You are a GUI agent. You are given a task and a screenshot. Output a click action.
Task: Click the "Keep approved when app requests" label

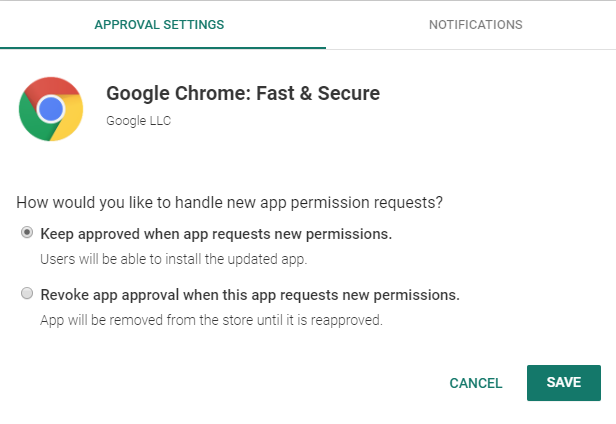(215, 234)
